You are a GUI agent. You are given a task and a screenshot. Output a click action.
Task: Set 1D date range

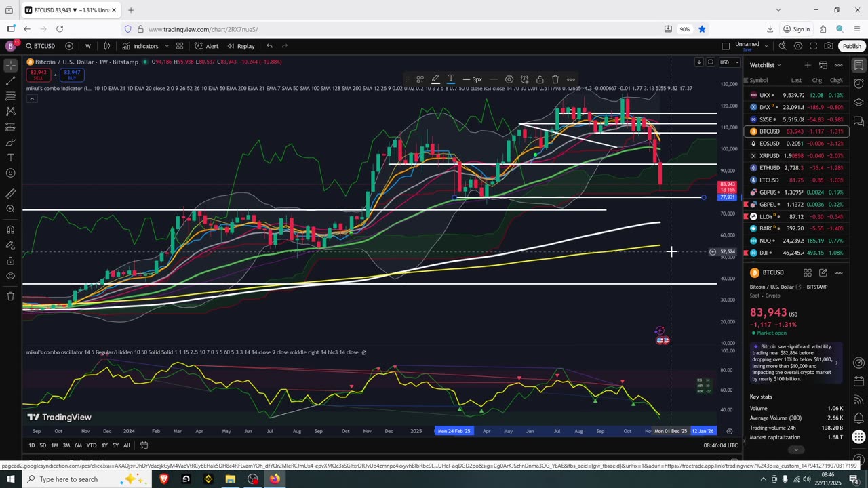pos(32,445)
